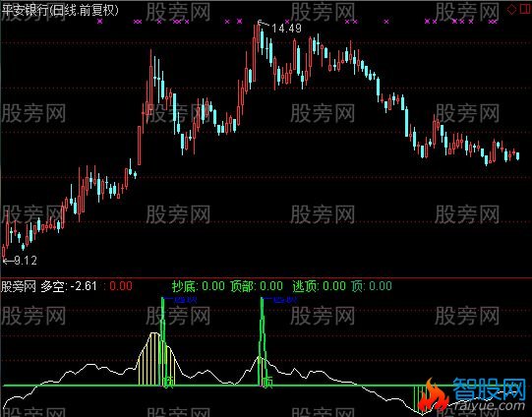Click the chart title 平安银行(日线.前复权)
This screenshot has height=417, width=532.
pos(61,10)
